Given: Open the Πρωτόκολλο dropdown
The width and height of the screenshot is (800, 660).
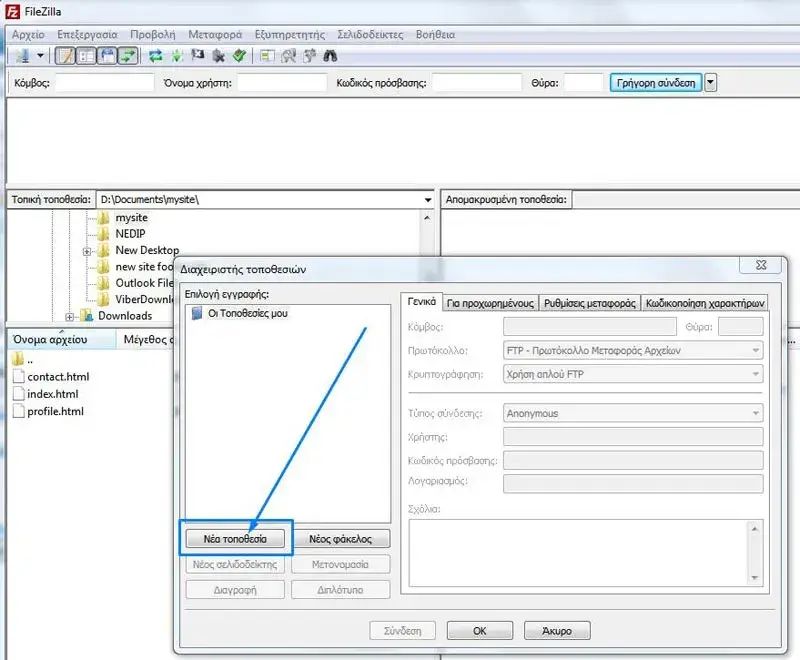Looking at the screenshot, I should pyautogui.click(x=633, y=351).
